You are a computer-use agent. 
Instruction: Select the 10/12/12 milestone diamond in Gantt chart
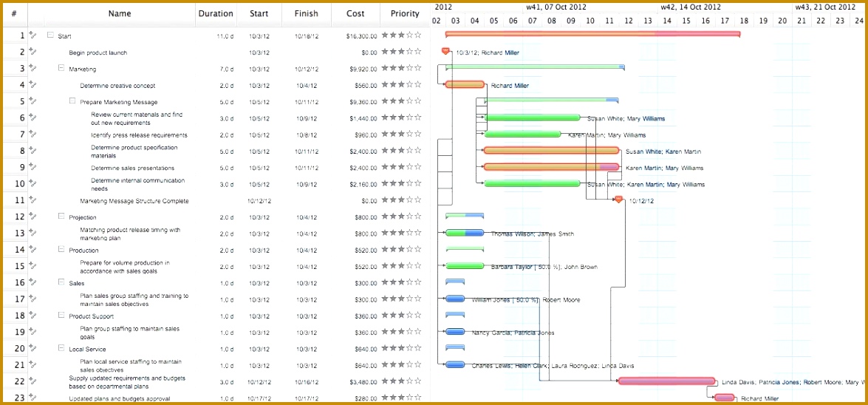coord(619,200)
